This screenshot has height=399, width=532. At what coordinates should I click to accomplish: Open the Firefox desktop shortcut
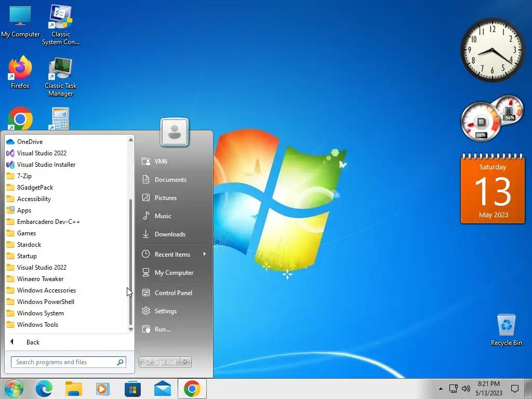tap(20, 72)
